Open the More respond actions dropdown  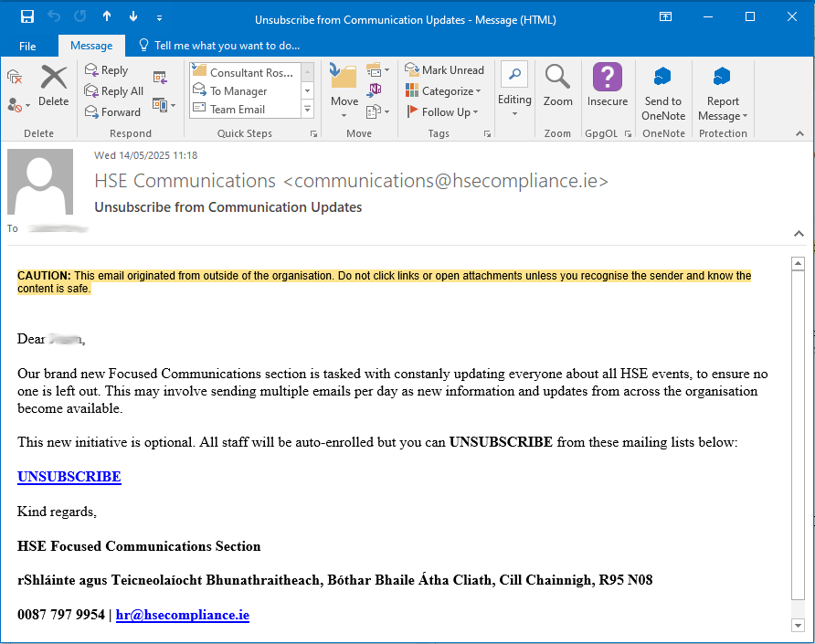(x=164, y=105)
